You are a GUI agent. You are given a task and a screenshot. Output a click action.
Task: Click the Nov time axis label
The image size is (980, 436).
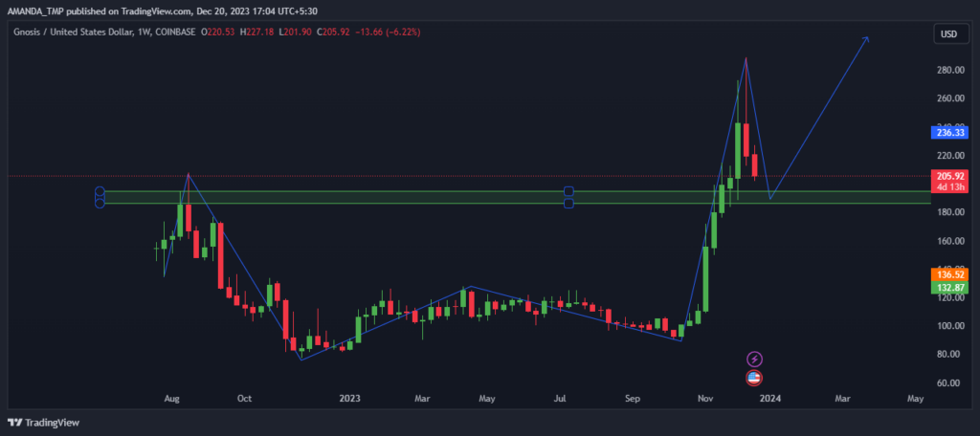click(705, 398)
